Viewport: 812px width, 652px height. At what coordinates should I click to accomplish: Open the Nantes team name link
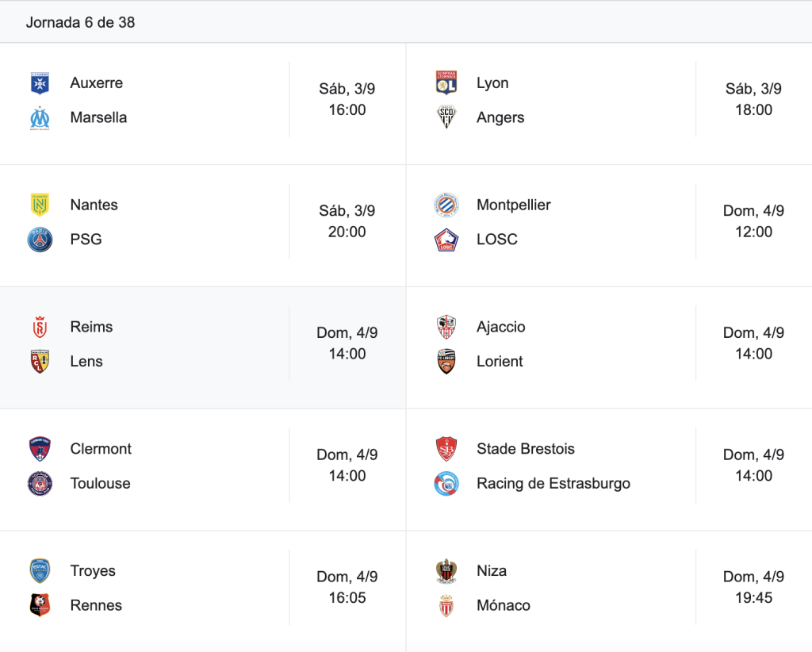tap(94, 205)
